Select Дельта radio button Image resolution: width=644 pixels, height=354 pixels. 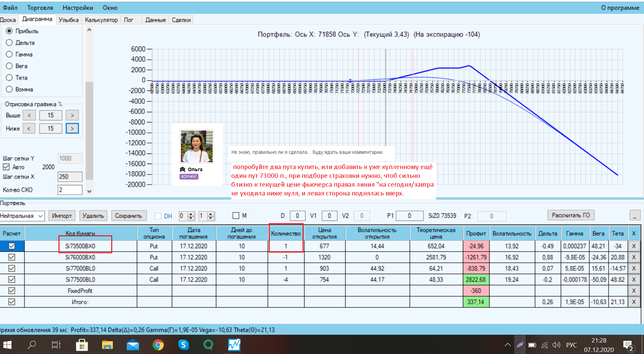pos(9,43)
